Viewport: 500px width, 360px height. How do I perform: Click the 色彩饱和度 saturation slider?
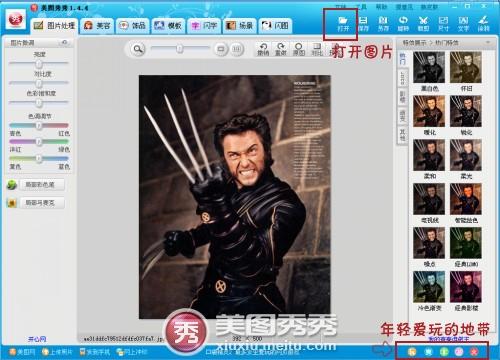coord(39,102)
